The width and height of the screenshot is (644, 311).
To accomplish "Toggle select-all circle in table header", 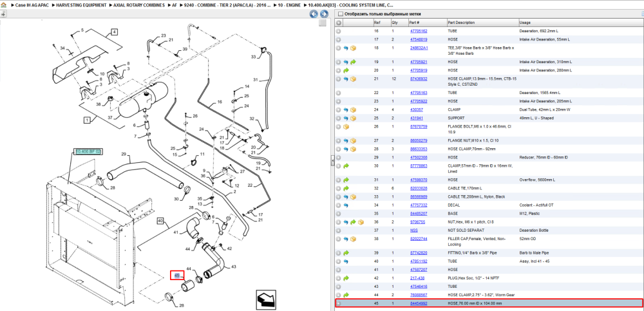I will (339, 23).
